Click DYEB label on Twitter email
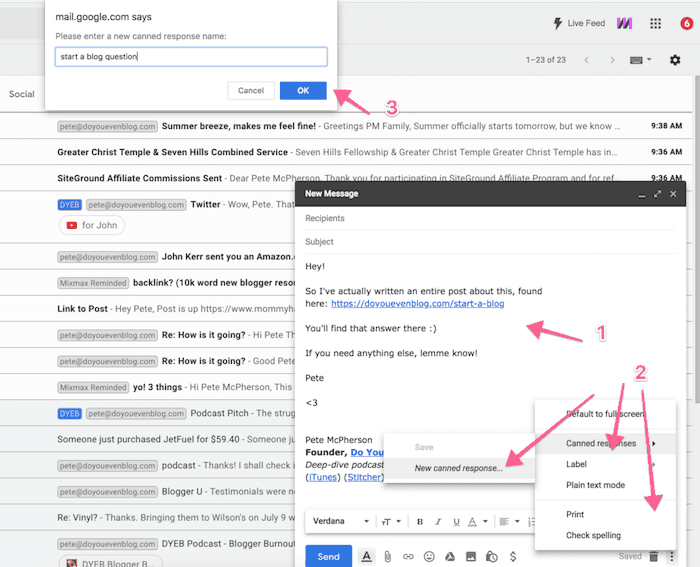The image size is (700, 567). point(70,205)
